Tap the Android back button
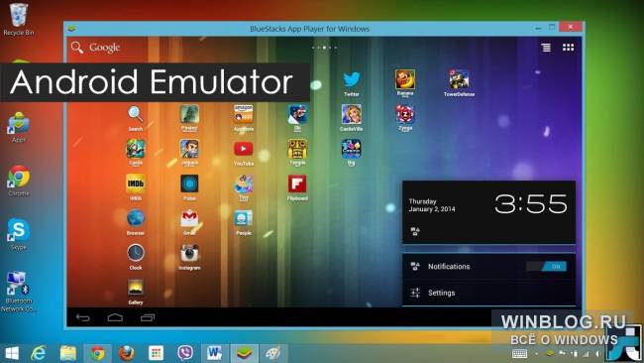This screenshot has height=363, width=644. pos(83,317)
